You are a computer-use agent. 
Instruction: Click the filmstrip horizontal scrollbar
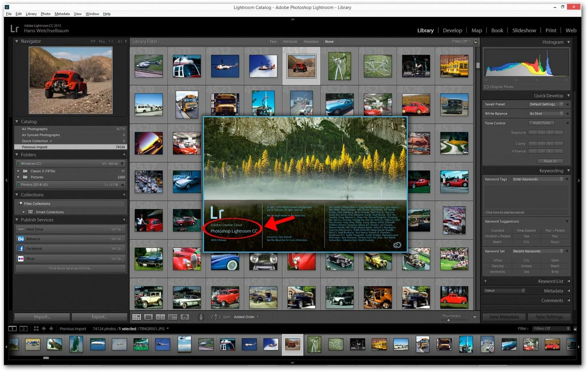(46, 358)
